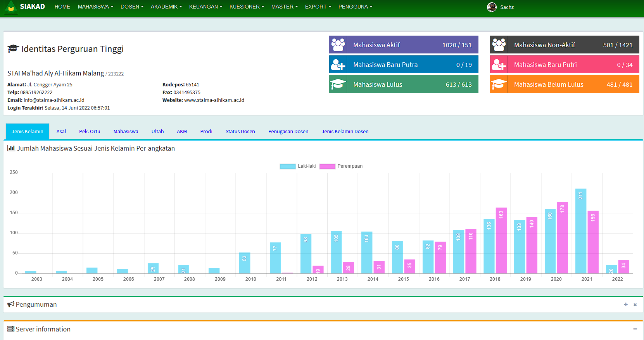Viewport: 644px width, 340px height.
Task: Click the Mahasiswa Lulus graduation cap icon
Action: [338, 84]
